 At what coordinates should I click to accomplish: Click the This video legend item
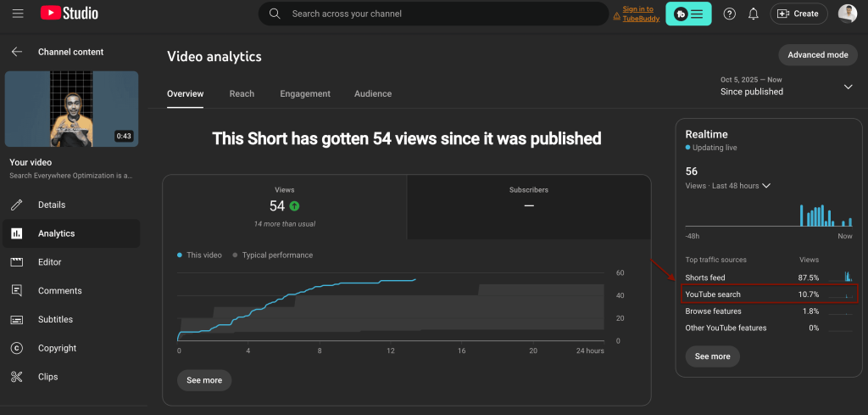coord(199,255)
